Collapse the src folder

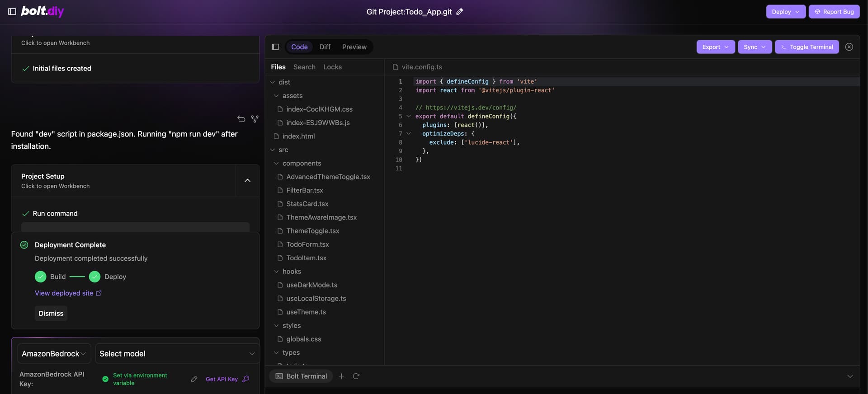click(x=324, y=150)
